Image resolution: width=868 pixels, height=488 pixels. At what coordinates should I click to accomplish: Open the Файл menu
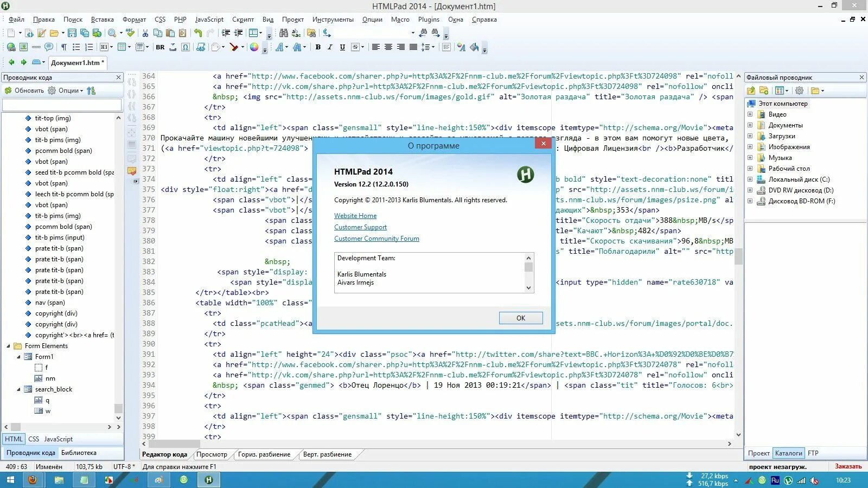[16, 20]
